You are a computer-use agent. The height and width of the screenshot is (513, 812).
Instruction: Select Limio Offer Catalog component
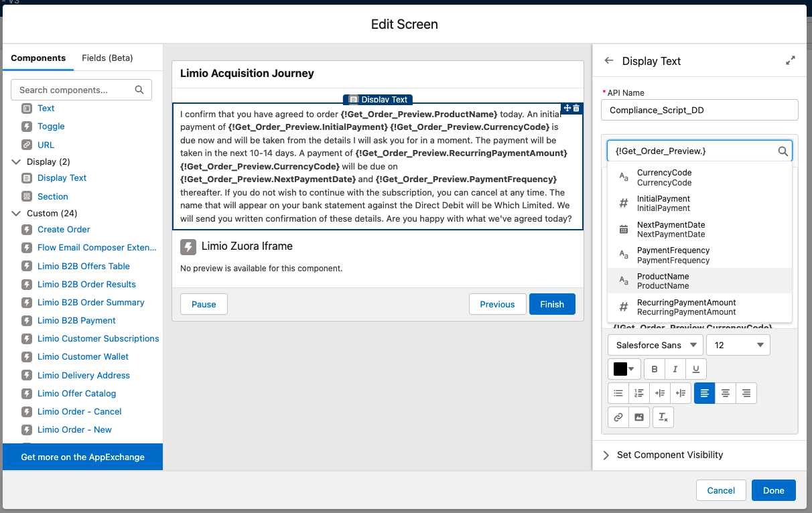point(76,393)
